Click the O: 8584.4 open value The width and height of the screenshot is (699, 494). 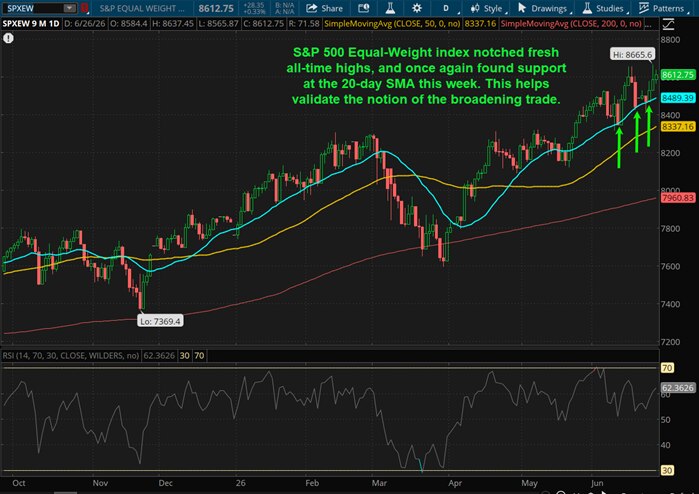pyautogui.click(x=129, y=24)
